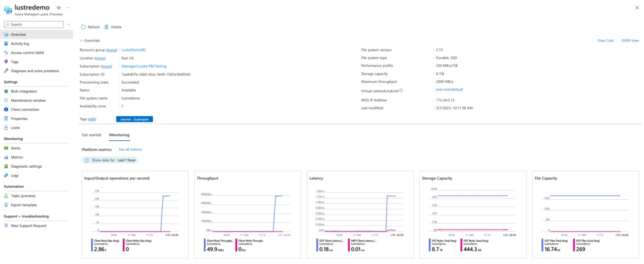
Task: Click the MGS IP Address value 172.24.0.13
Action: pyautogui.click(x=446, y=100)
